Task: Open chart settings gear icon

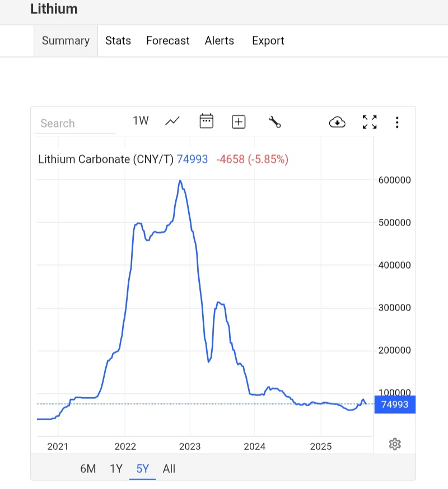Action: click(x=395, y=444)
